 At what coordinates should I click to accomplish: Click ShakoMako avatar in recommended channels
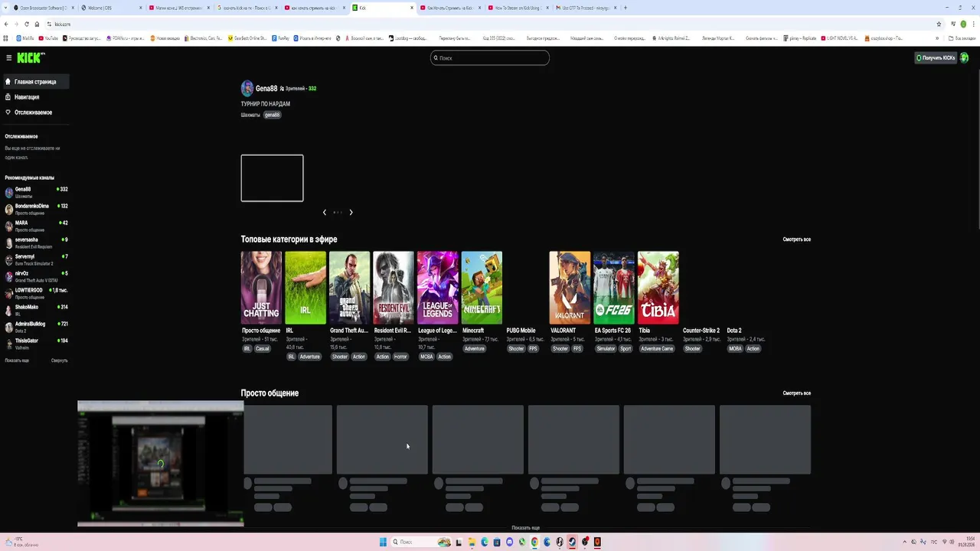[x=9, y=310]
